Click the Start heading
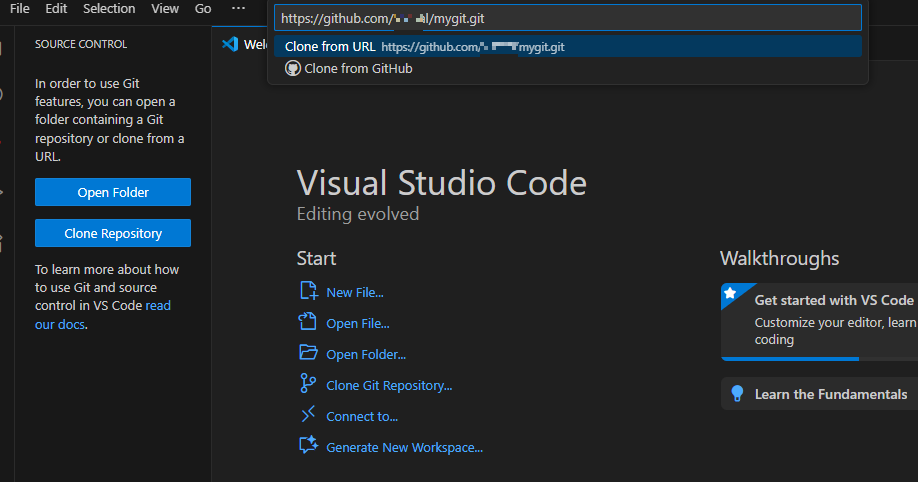The height and width of the screenshot is (482, 918). tap(316, 258)
